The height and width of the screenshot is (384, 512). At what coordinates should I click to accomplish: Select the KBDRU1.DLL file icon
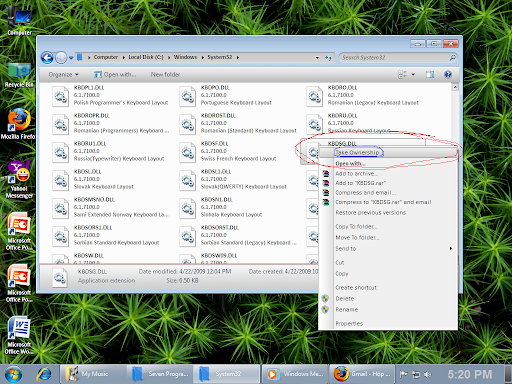click(x=60, y=152)
